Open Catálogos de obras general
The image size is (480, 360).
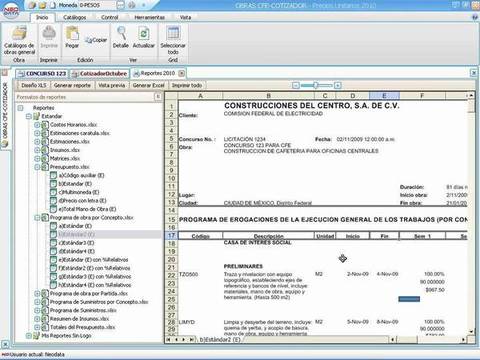pos(19,40)
